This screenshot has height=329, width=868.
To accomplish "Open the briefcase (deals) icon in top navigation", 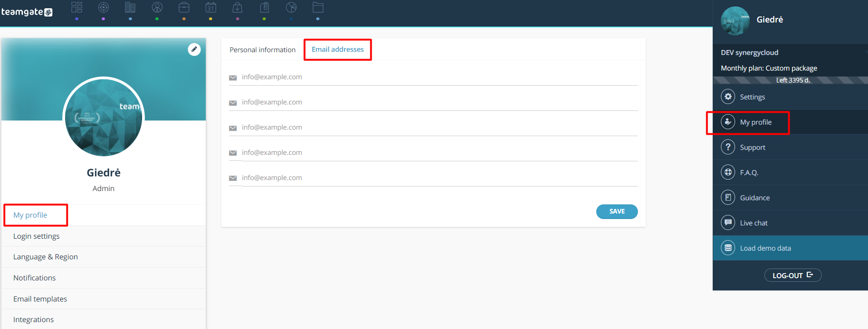I will click(x=184, y=7).
